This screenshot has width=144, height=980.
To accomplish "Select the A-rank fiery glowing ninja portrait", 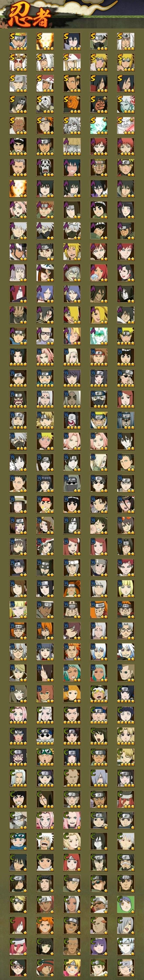I will pos(18,188).
